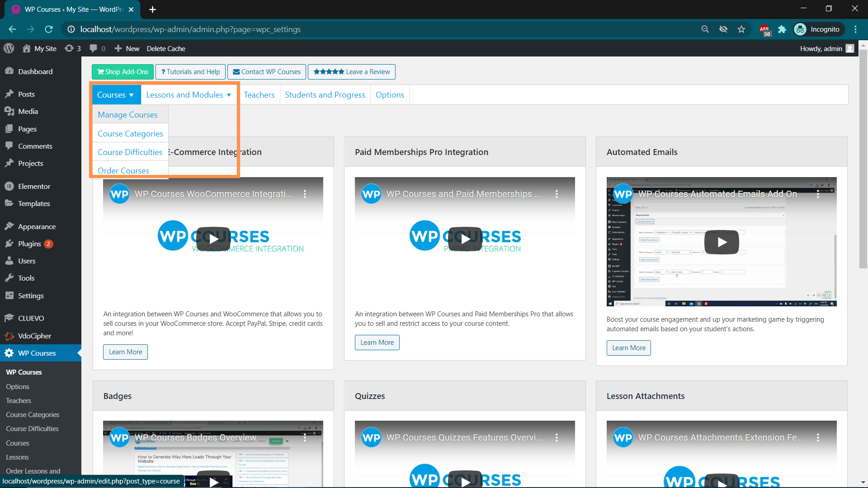Click Contact WP Courses button

coord(267,72)
